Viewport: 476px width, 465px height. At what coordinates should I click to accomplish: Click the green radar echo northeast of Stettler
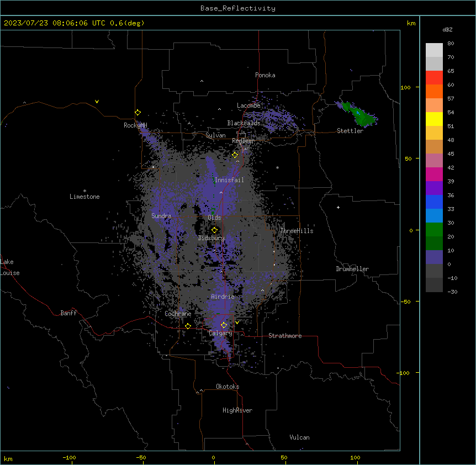[x=358, y=114]
